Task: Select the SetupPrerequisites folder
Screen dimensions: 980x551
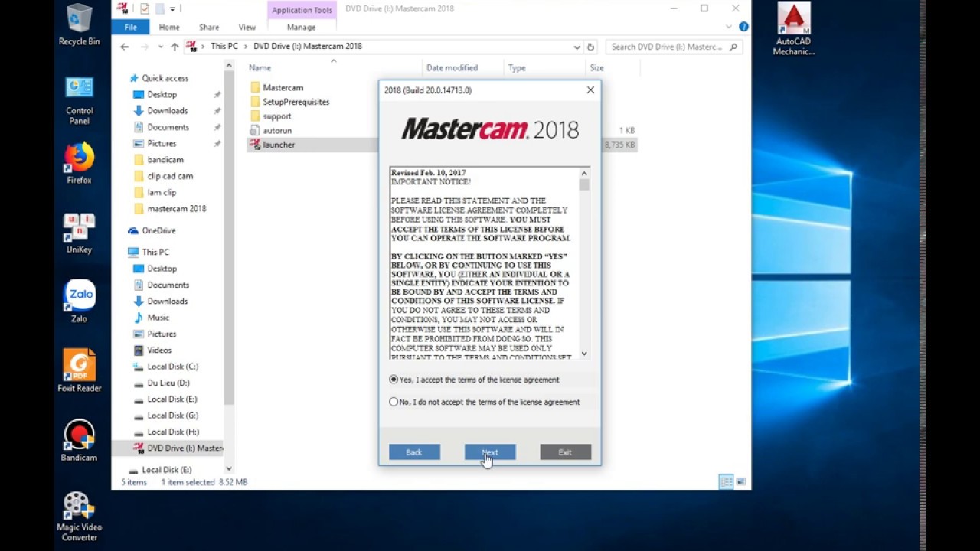Action: pos(289,102)
